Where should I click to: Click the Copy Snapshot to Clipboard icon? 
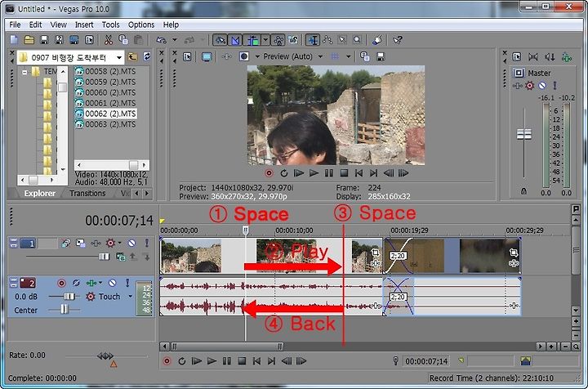click(x=364, y=56)
